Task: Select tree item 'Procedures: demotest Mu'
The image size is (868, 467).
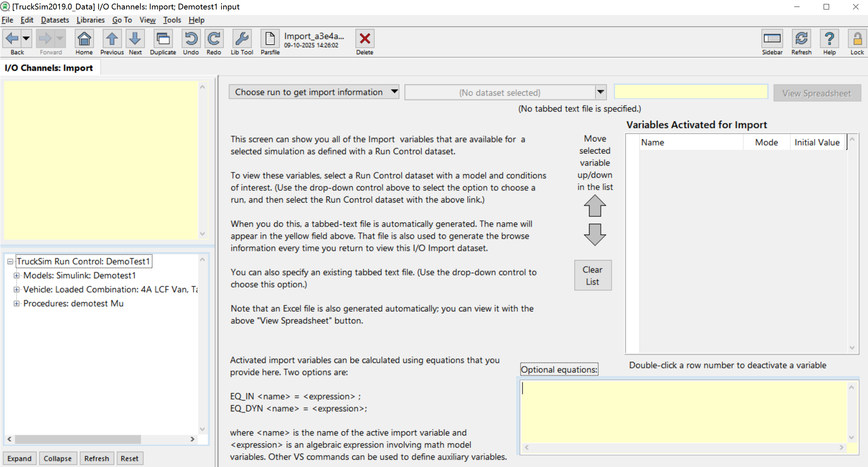Action: pyautogui.click(x=73, y=303)
